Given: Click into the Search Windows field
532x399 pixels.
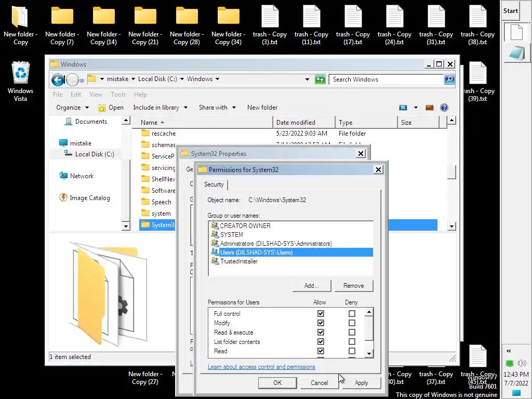Looking at the screenshot, I should pyautogui.click(x=386, y=79).
